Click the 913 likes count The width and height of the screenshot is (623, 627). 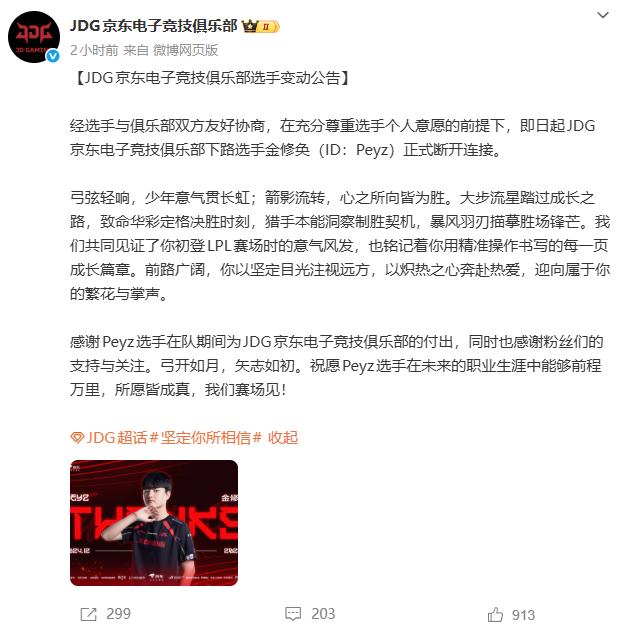[523, 615]
